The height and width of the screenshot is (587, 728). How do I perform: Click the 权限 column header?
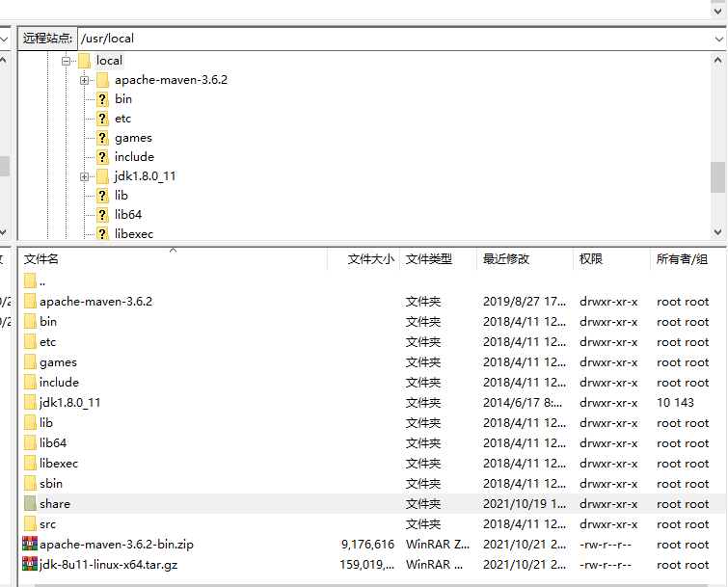591,259
